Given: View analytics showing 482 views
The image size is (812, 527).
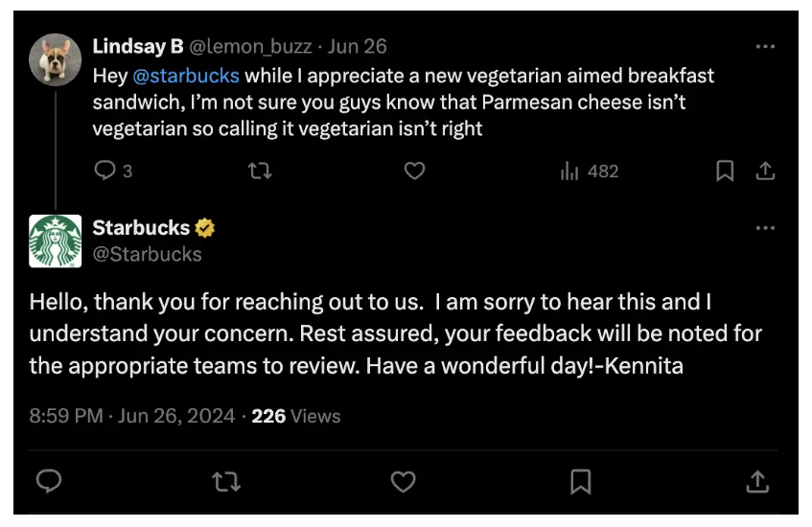Looking at the screenshot, I should tap(590, 171).
